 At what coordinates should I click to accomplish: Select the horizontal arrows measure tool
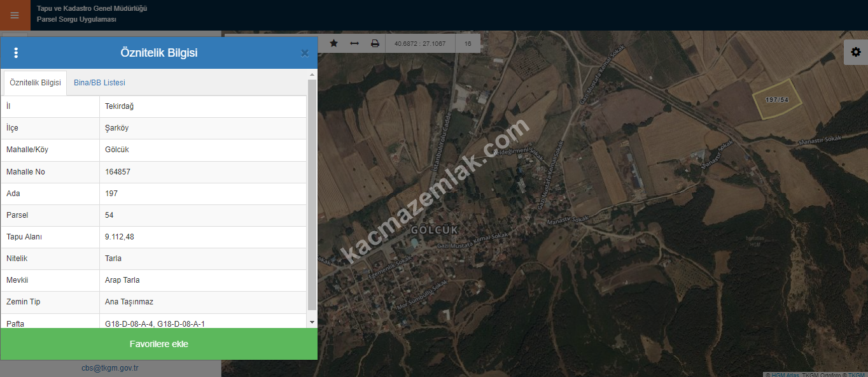[x=354, y=43]
